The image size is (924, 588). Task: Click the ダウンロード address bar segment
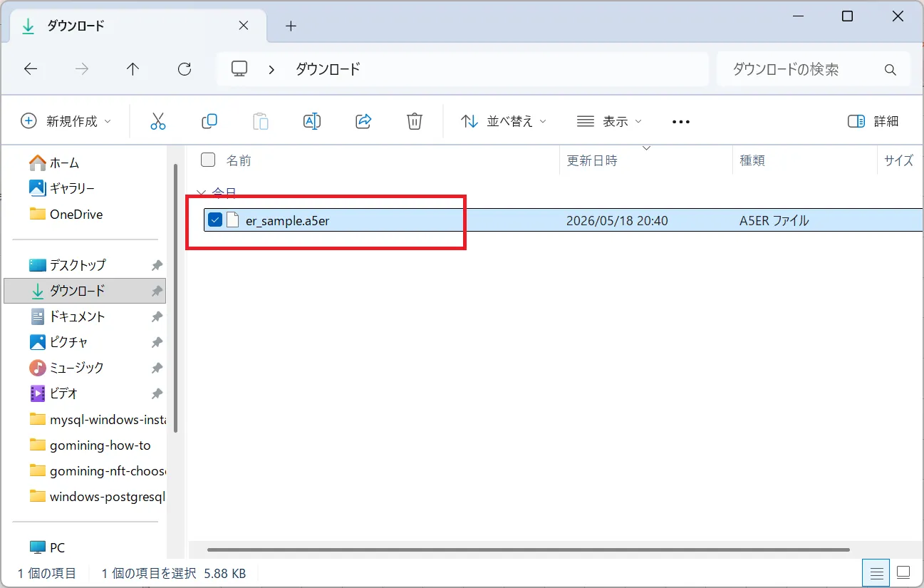point(328,69)
